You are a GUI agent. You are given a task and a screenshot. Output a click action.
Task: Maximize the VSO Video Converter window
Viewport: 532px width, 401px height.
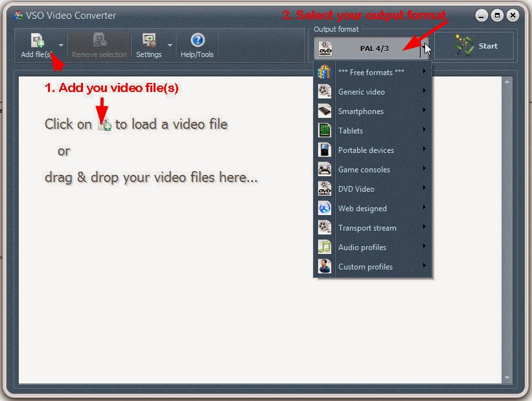(x=497, y=16)
